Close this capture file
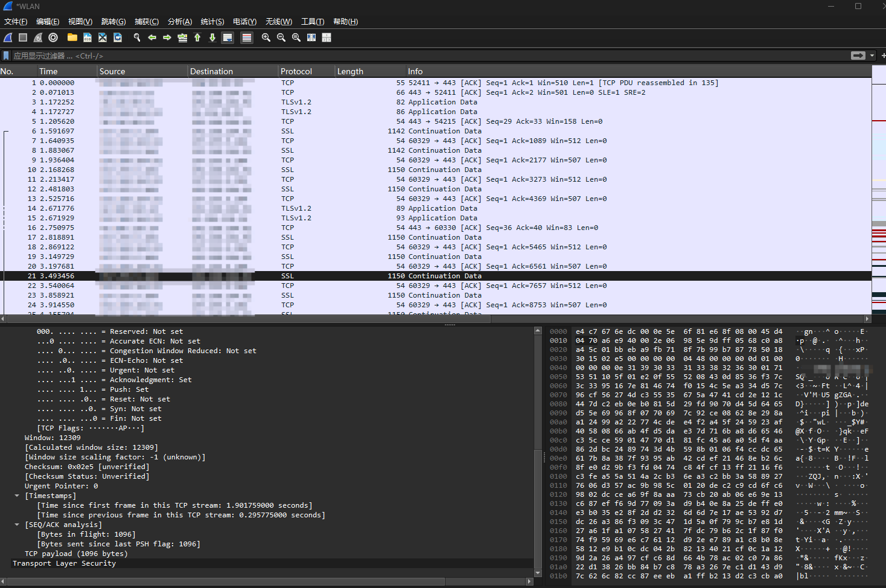886x588 pixels. coord(103,37)
